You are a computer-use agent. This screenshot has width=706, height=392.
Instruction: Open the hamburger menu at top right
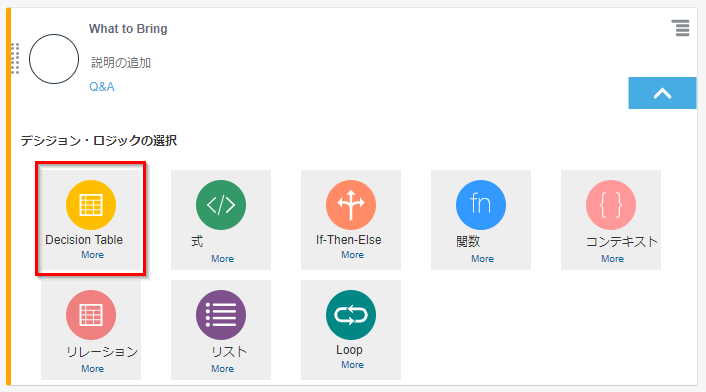point(680,28)
